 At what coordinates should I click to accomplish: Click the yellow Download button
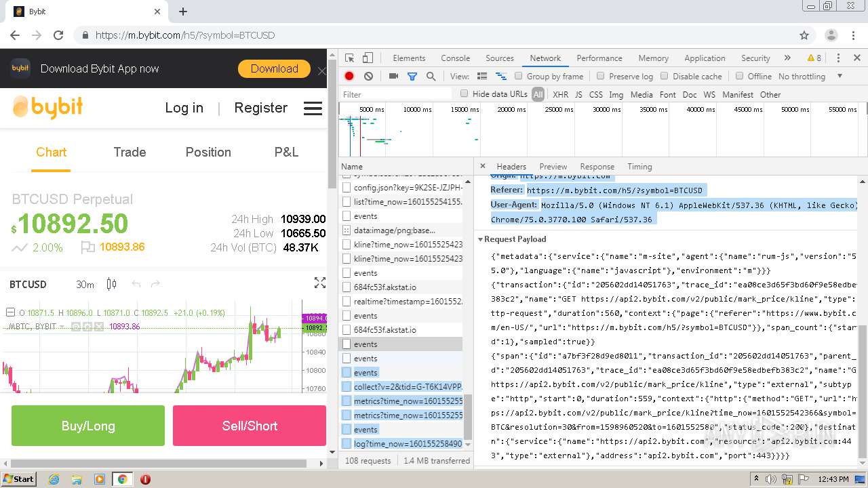pyautogui.click(x=274, y=69)
